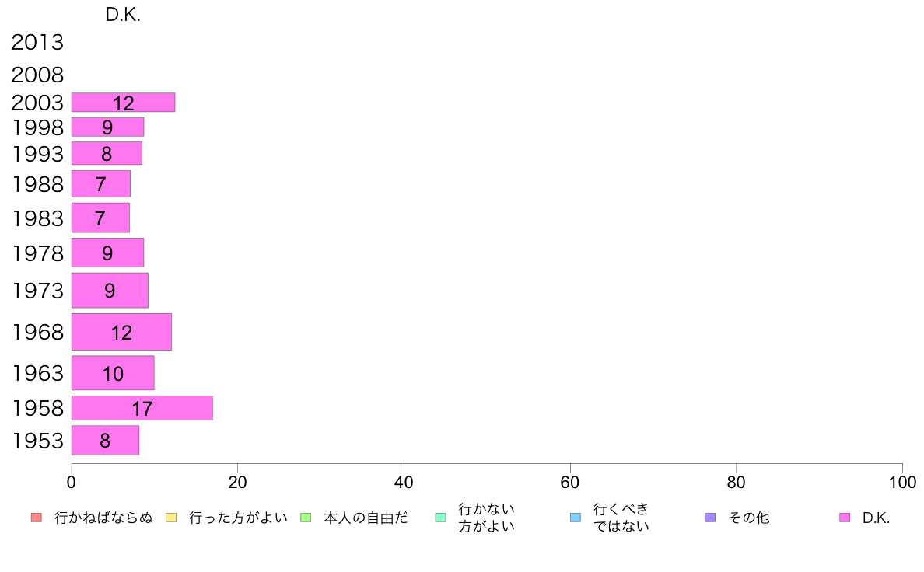Click the yellow 行った方がよい legend swatch

[171, 518]
